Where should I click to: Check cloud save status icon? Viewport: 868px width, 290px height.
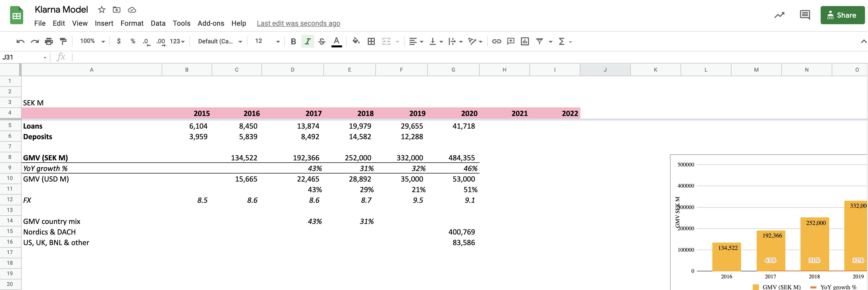[x=132, y=10]
